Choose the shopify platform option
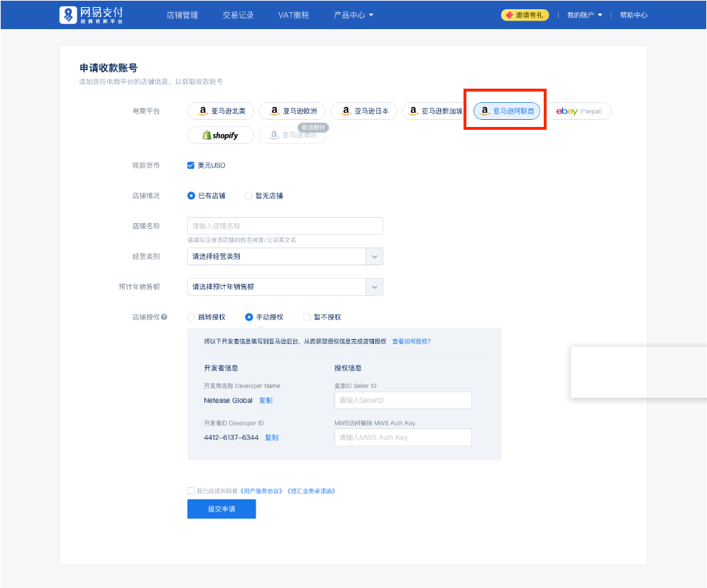Screen dimensions: 707x588 click(x=220, y=134)
